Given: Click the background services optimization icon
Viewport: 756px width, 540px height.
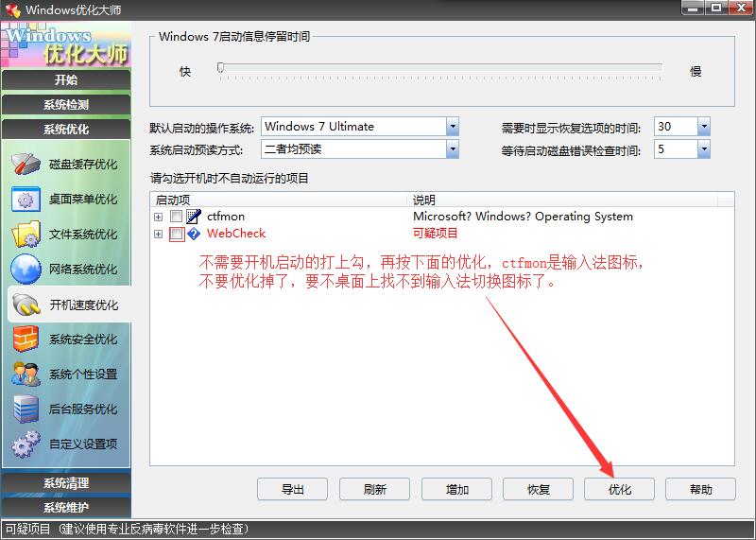Looking at the screenshot, I should point(26,409).
